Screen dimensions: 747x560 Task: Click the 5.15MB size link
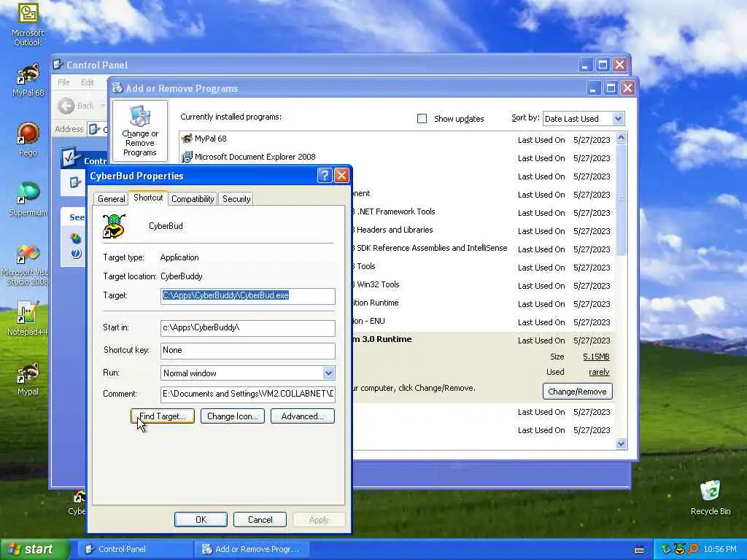[x=597, y=357]
